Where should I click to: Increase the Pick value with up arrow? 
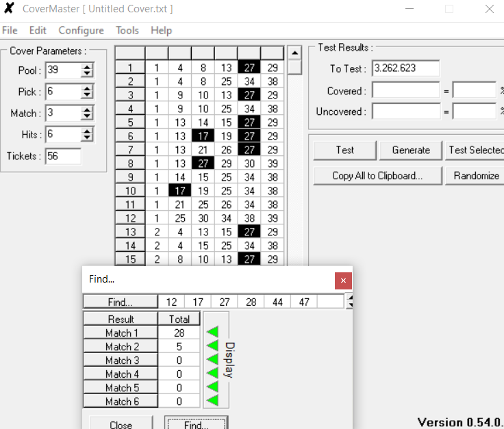(87, 88)
